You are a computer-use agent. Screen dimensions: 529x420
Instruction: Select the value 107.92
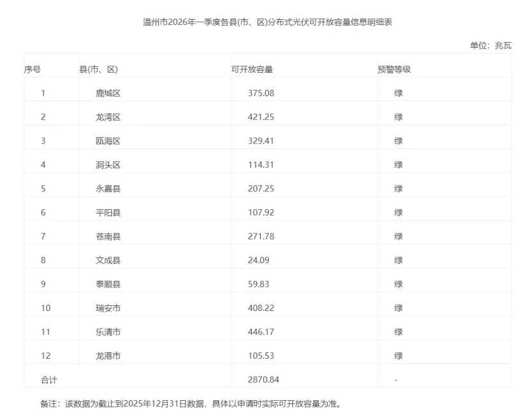pyautogui.click(x=261, y=212)
